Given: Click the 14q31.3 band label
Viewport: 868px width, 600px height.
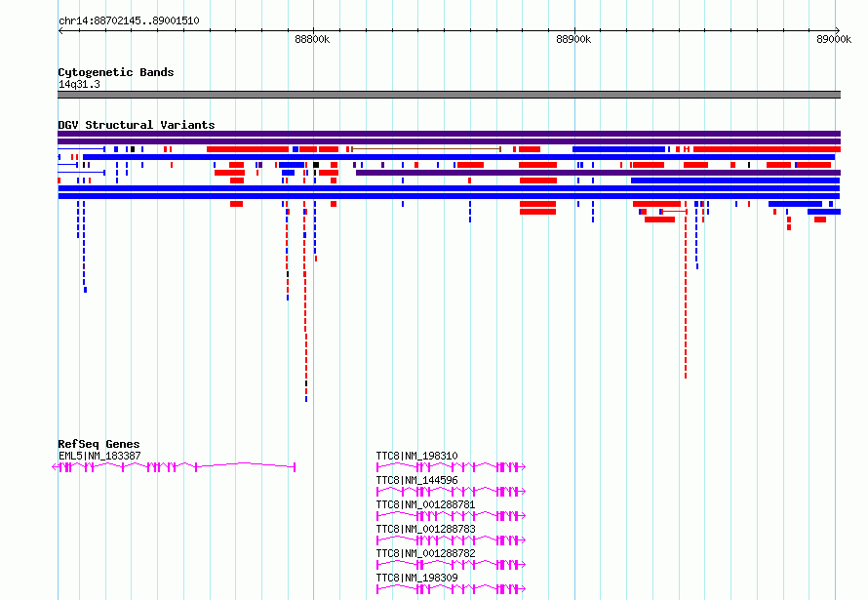Looking at the screenshot, I should point(79,84).
